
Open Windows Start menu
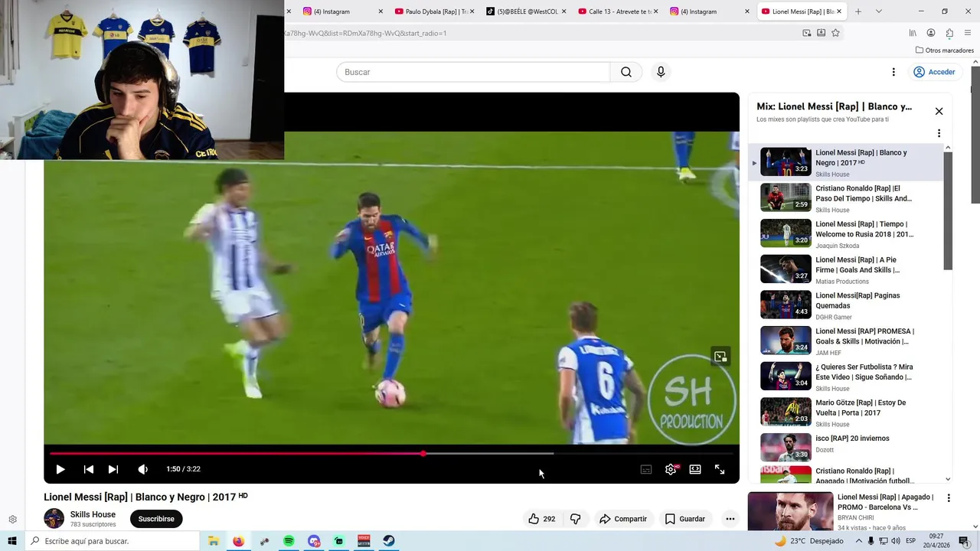[11, 541]
